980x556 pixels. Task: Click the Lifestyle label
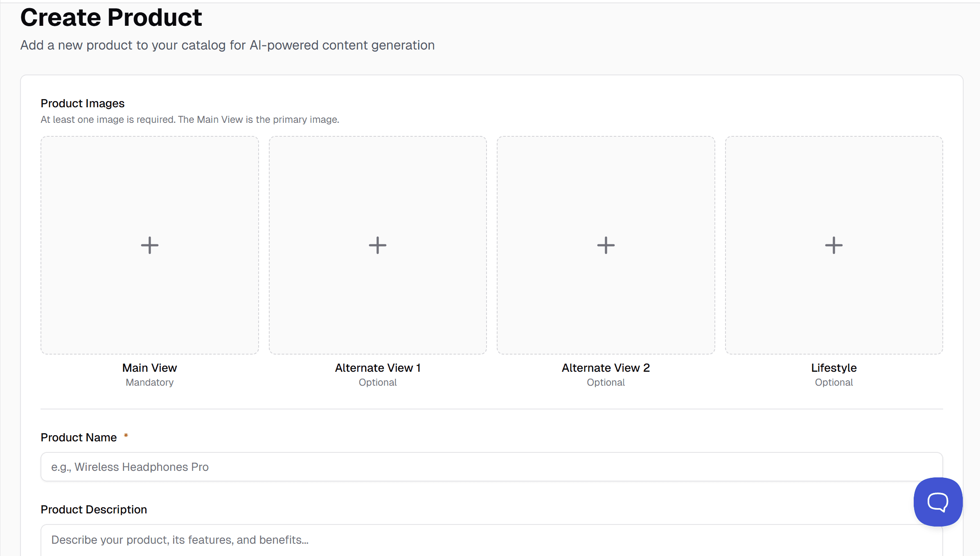tap(834, 368)
